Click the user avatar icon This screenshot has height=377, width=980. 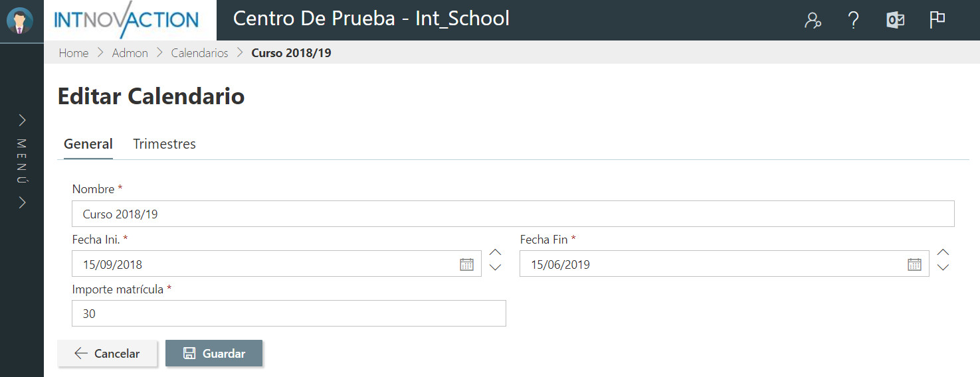click(19, 21)
